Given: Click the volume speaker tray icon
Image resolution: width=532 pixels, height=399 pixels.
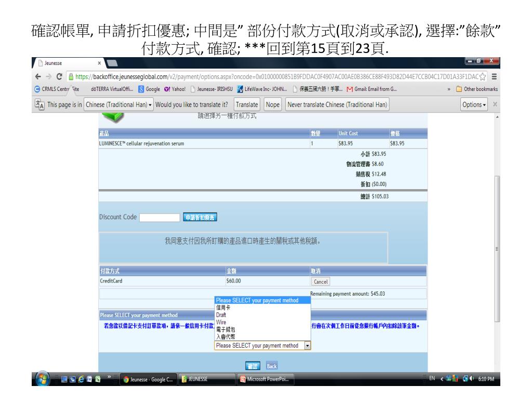Looking at the screenshot, I should [472, 378].
